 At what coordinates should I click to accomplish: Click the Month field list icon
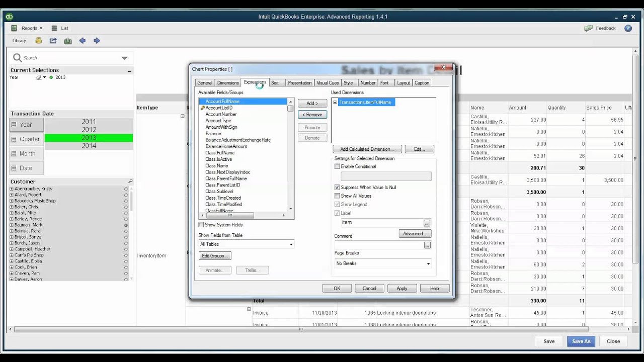pyautogui.click(x=14, y=154)
